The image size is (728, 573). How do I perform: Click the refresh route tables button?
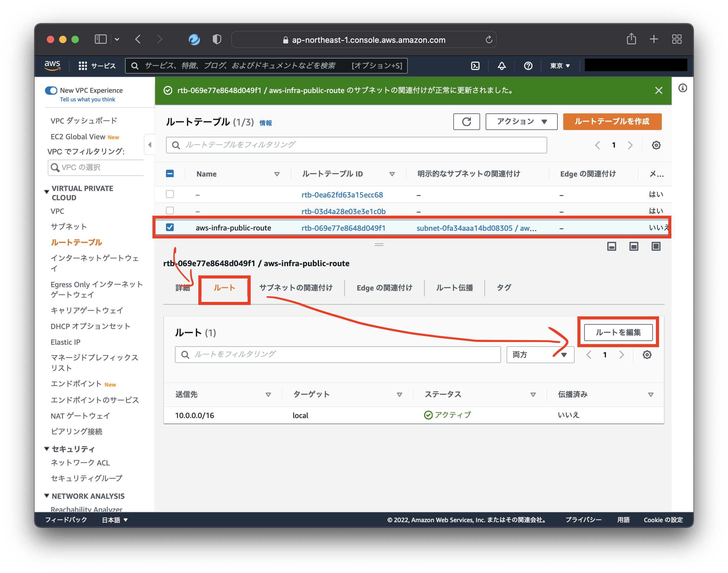(466, 121)
